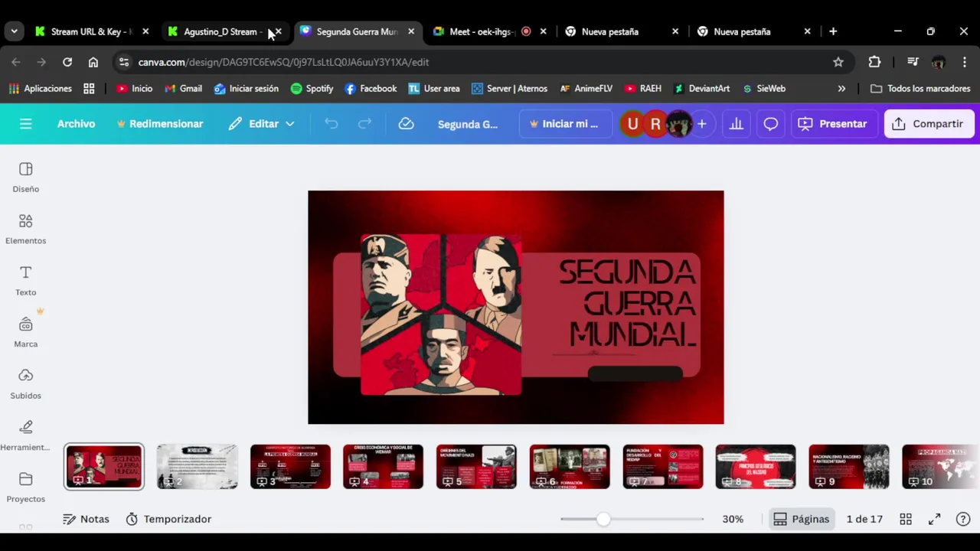This screenshot has width=980, height=551.
Task: Bookmark this page with star icon
Action: (x=838, y=62)
